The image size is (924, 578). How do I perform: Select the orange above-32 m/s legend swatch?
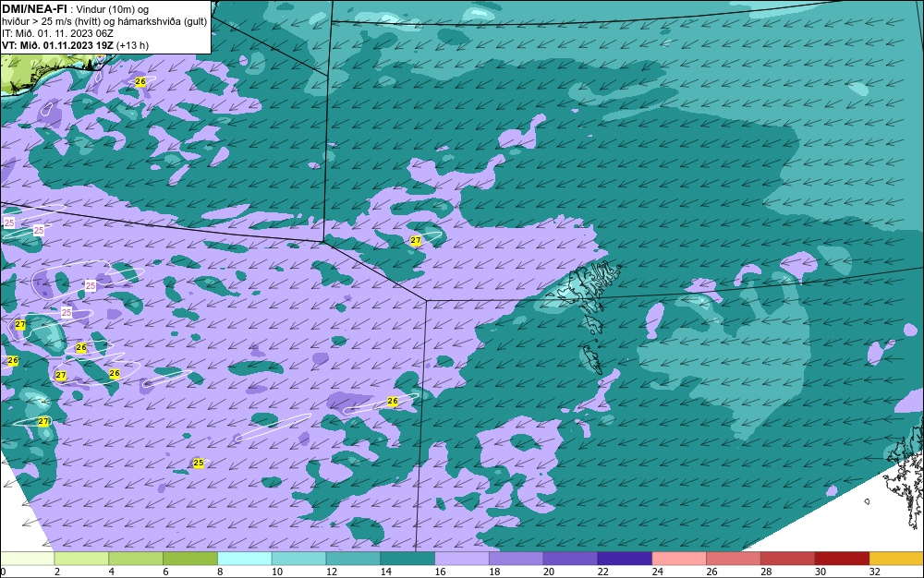click(x=896, y=559)
